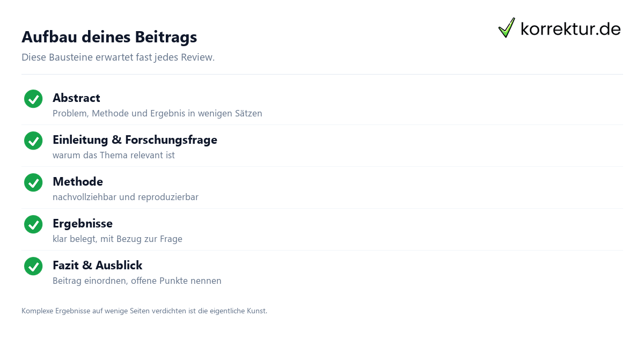
Task: Click the text klar belegt, mit Bezug zur Frage
Action: click(x=118, y=239)
